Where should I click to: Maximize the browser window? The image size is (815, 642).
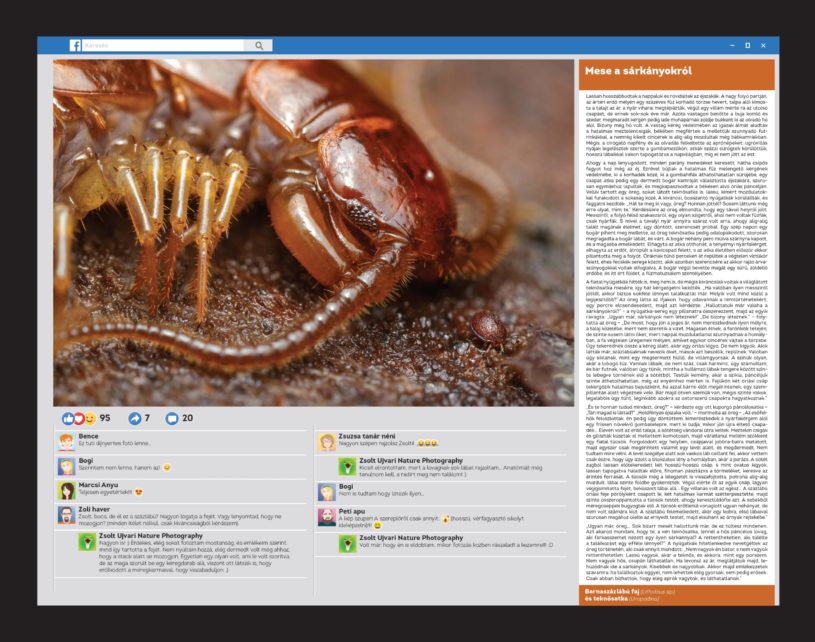click(747, 45)
